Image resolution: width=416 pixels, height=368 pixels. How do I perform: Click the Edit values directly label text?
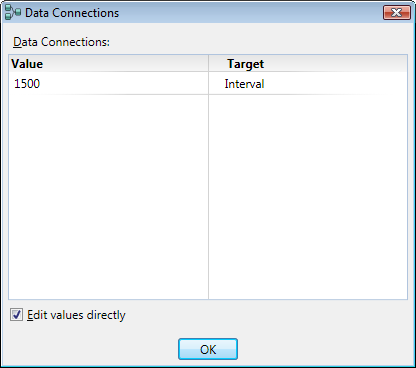76,315
